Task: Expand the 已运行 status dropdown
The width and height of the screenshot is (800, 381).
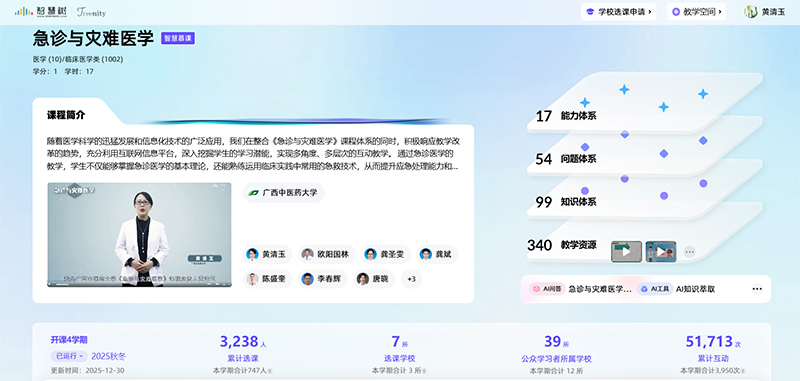Action: [x=69, y=356]
